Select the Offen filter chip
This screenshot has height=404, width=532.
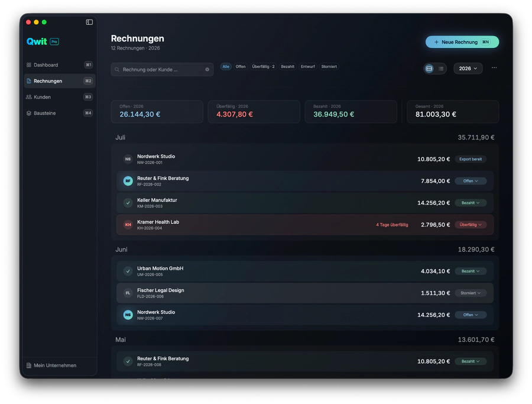click(241, 66)
